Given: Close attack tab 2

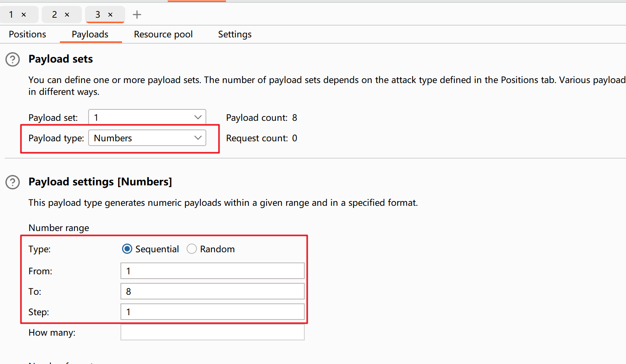Looking at the screenshot, I should pos(67,15).
